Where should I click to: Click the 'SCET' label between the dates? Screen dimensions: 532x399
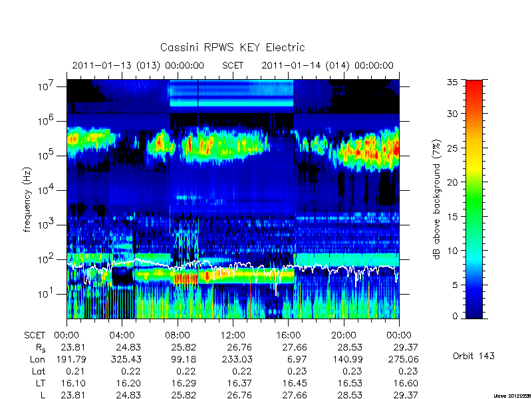(233, 65)
